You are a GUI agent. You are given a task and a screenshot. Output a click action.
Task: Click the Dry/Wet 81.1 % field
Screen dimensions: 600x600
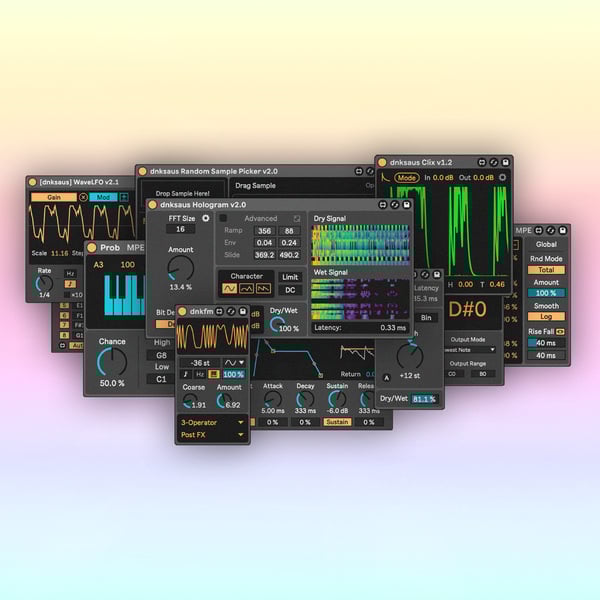click(424, 399)
